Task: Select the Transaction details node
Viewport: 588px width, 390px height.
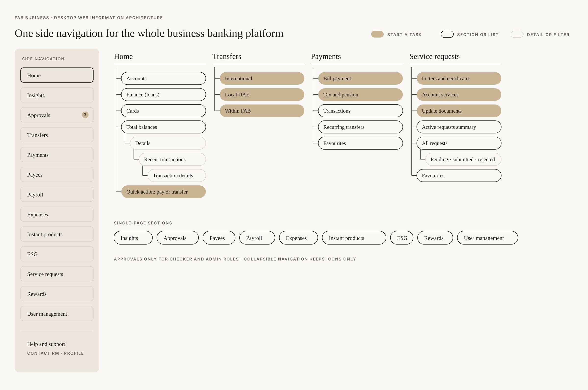Action: [x=177, y=175]
